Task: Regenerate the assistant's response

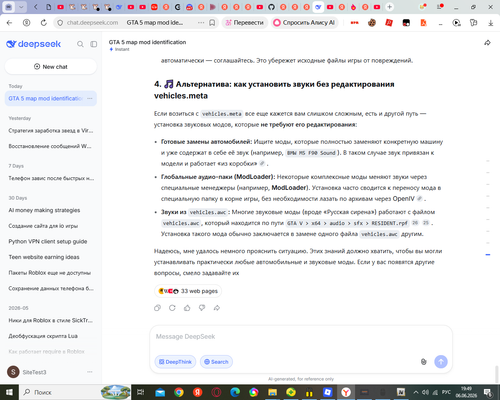Action: 172,308
